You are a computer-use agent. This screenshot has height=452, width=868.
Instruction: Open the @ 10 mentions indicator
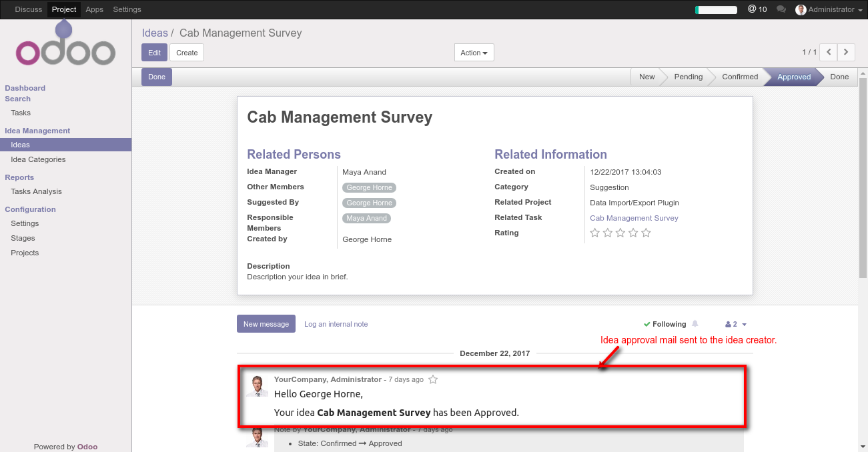(757, 9)
